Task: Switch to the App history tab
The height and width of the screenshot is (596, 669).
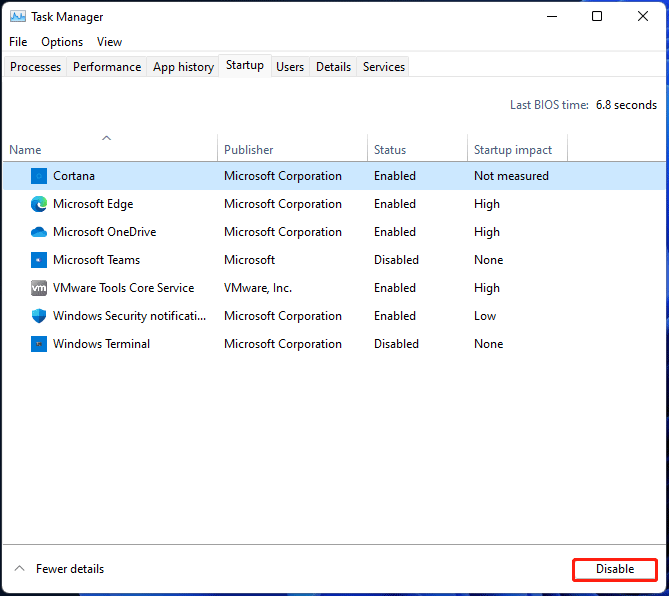Action: [183, 67]
